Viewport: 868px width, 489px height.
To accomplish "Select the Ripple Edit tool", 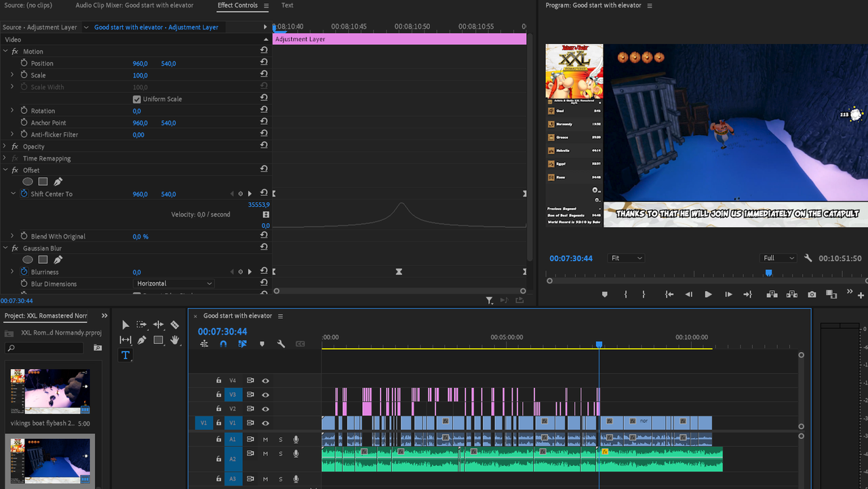I will point(158,325).
